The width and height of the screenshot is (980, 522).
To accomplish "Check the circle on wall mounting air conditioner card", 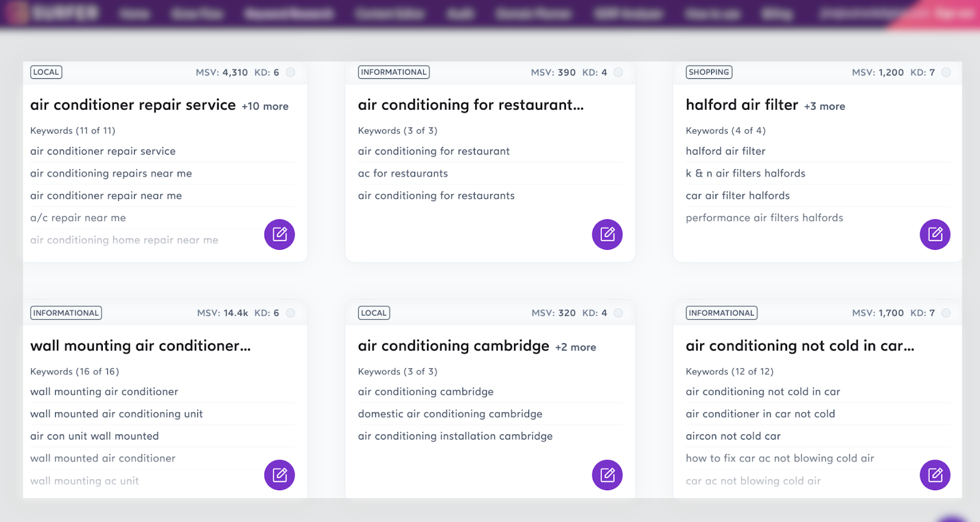I will (291, 313).
